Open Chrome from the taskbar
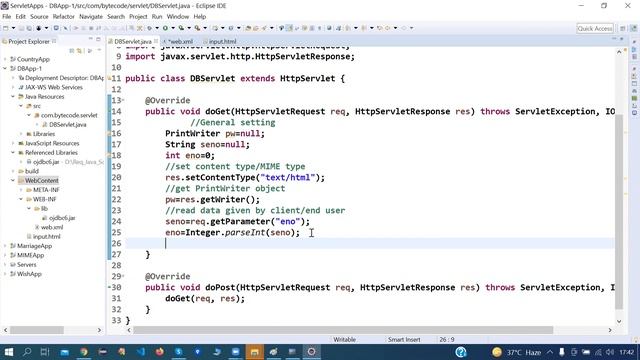Viewport: 640px width, 360px height. [x=84, y=352]
